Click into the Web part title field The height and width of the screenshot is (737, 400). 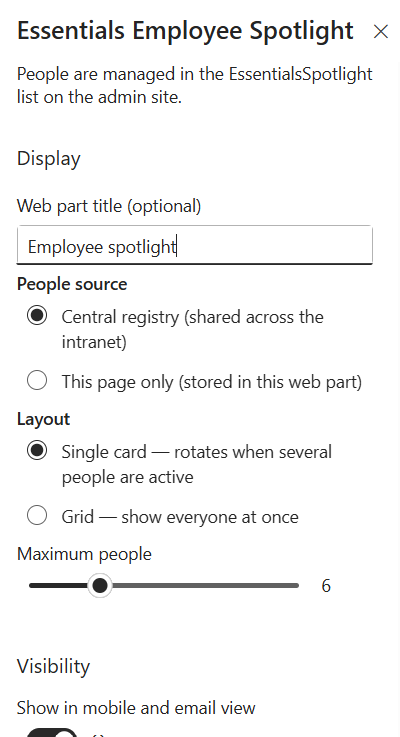[195, 245]
